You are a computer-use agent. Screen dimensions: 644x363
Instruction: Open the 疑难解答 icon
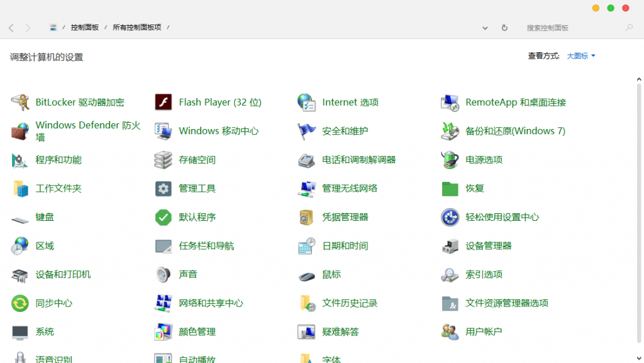coord(306,332)
